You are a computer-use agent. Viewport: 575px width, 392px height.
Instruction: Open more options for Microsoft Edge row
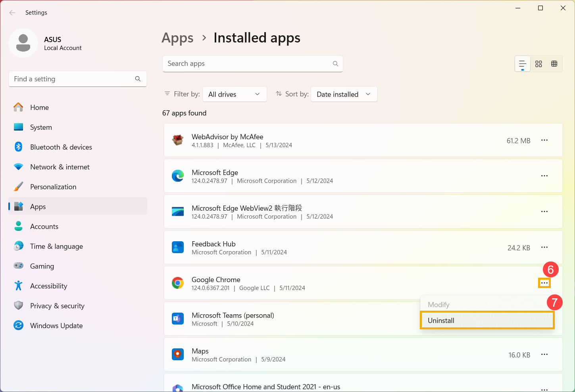pos(544,176)
